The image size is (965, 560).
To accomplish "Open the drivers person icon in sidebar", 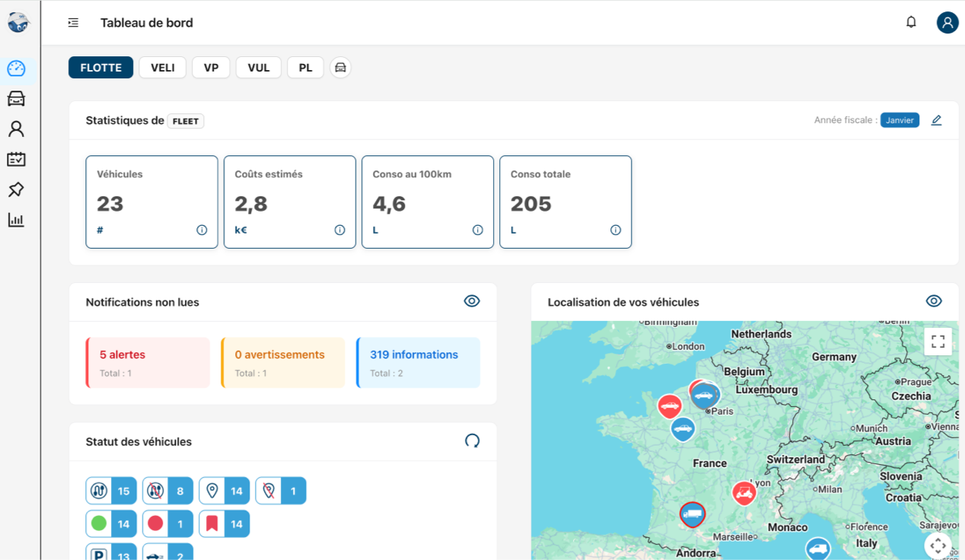I will (x=16, y=129).
